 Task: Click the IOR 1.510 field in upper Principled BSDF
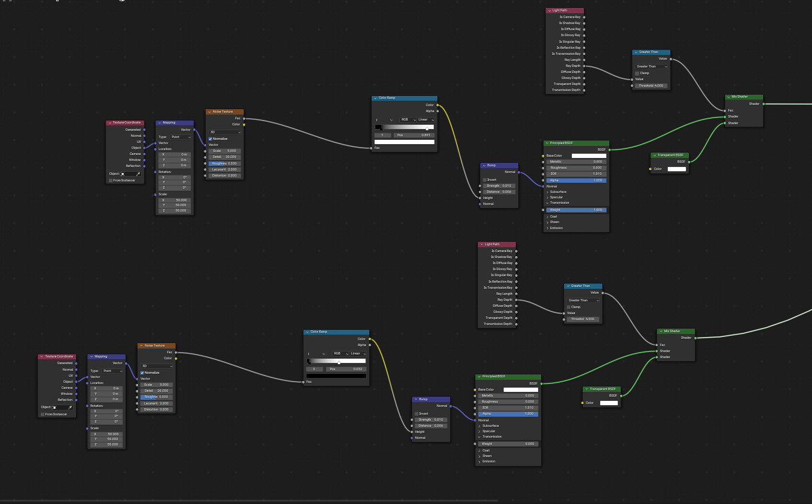[x=577, y=174]
